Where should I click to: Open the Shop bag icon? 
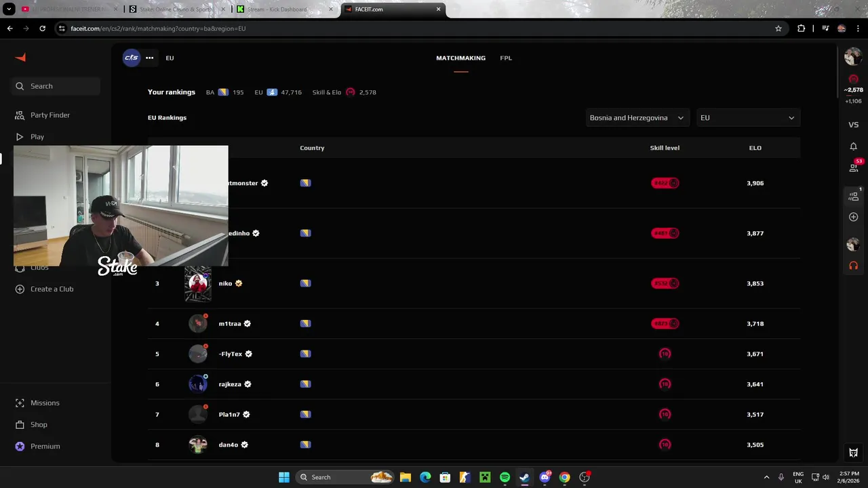pos(20,424)
